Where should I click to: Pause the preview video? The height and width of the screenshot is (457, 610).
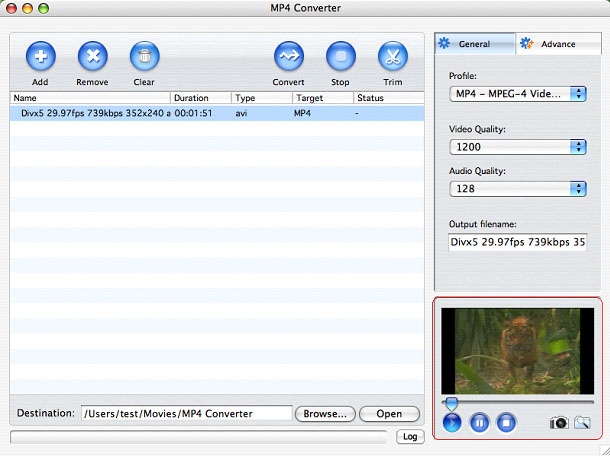click(x=479, y=423)
